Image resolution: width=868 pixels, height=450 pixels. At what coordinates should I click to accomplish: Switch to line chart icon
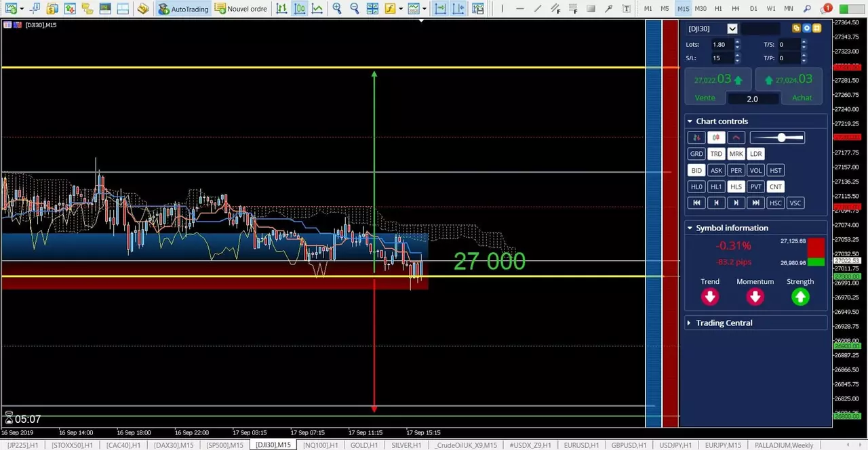click(317, 9)
